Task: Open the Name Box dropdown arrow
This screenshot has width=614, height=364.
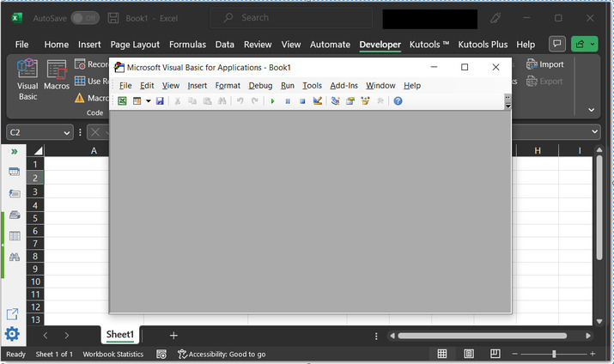Action: click(67, 133)
